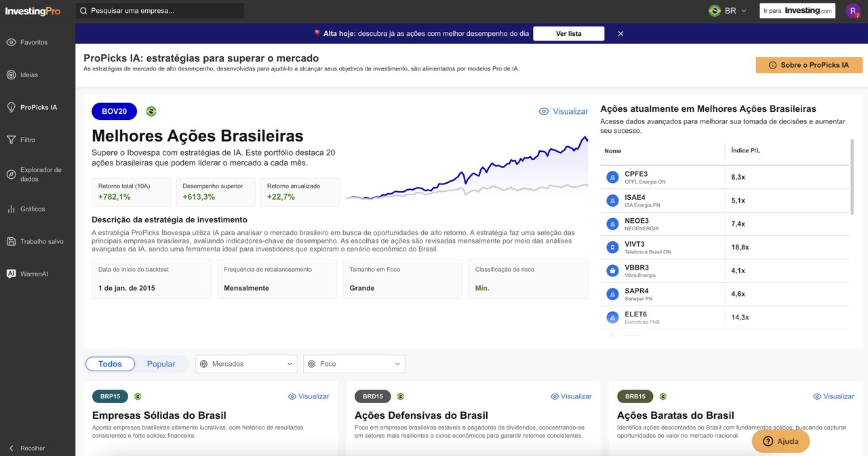Click the Melhores Ações Brasileiras title
Image resolution: width=868 pixels, height=456 pixels.
pos(197,136)
